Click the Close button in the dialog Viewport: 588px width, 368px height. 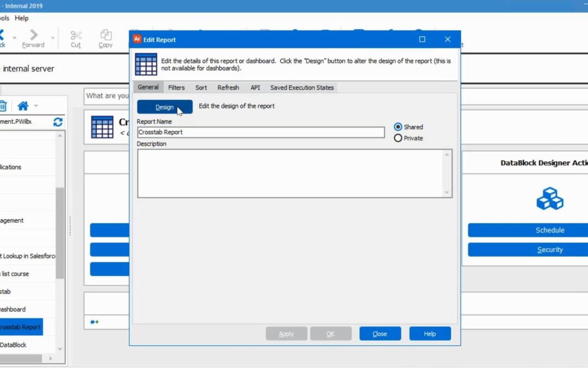click(x=380, y=334)
